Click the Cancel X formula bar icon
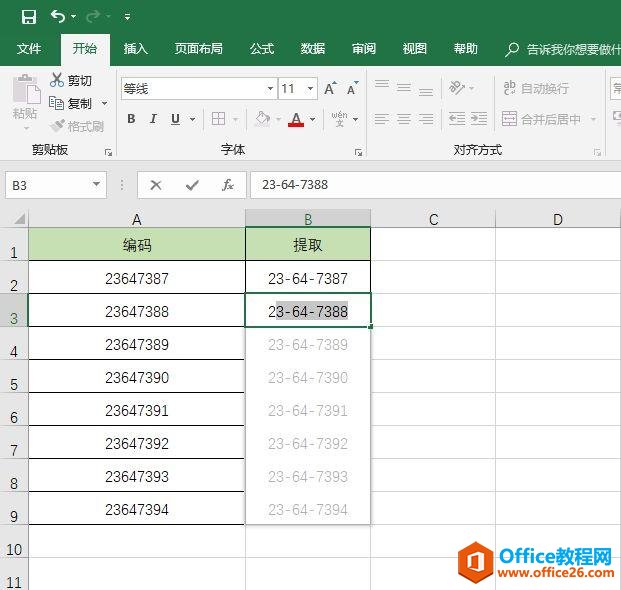The width and height of the screenshot is (621, 590). click(x=156, y=185)
